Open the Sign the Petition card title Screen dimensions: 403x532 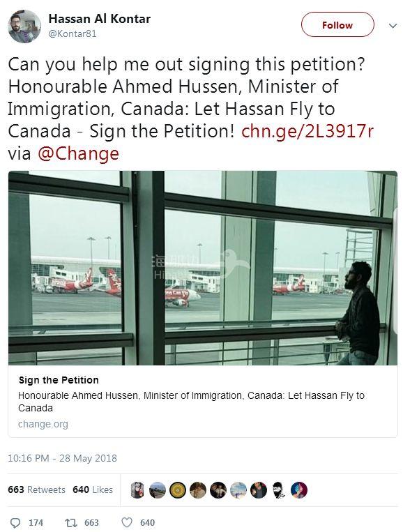pyautogui.click(x=59, y=380)
